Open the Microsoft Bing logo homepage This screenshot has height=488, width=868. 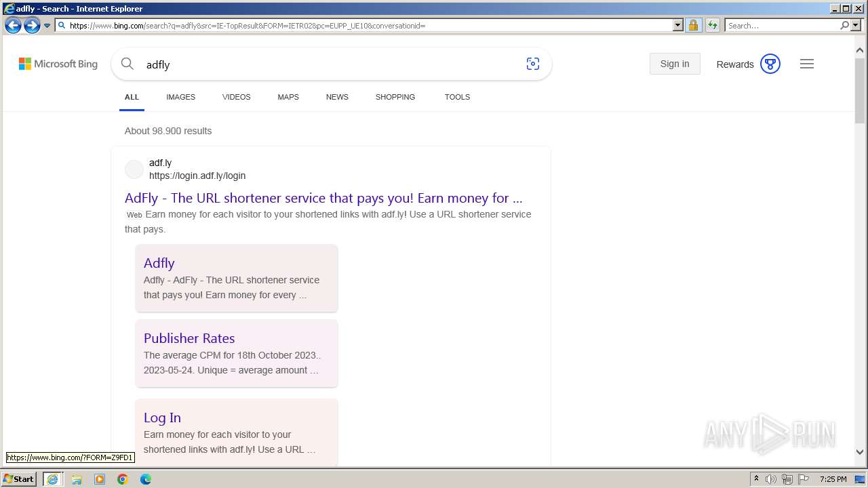point(58,64)
